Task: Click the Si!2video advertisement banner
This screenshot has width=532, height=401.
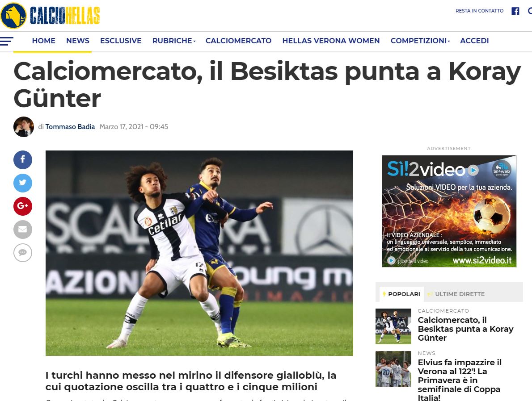Action: pyautogui.click(x=449, y=211)
